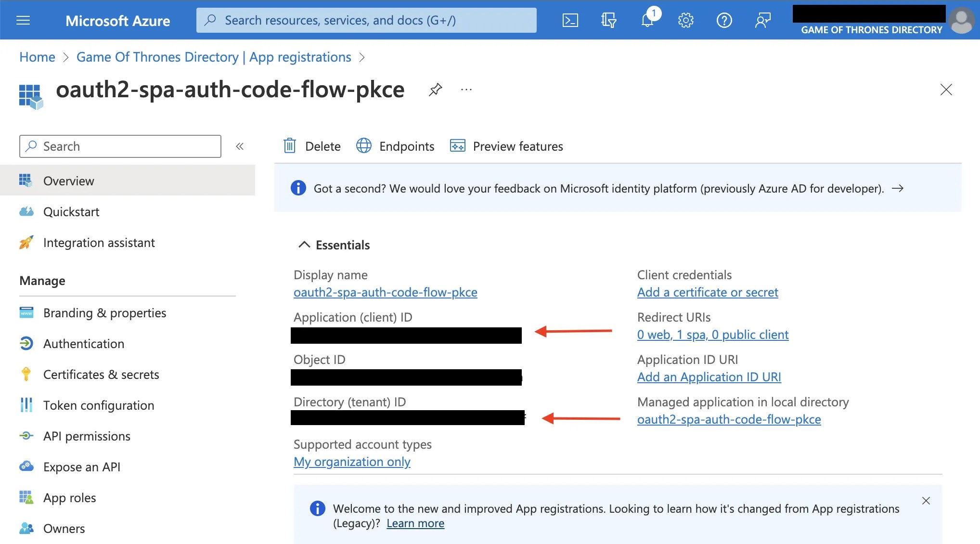The width and height of the screenshot is (980, 544).
Task: Click the Endpoints button in the toolbar
Action: pyautogui.click(x=395, y=146)
